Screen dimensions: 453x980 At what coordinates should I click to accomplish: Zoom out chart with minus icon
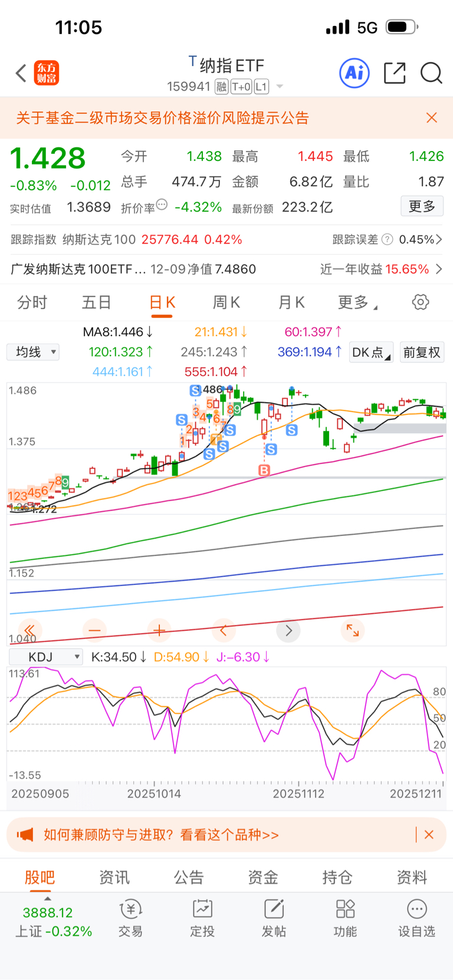coord(94,630)
